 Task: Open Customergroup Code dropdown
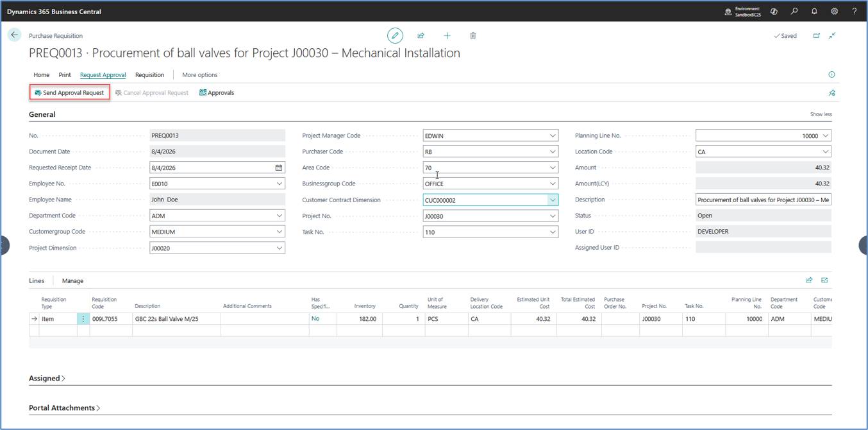(x=280, y=232)
